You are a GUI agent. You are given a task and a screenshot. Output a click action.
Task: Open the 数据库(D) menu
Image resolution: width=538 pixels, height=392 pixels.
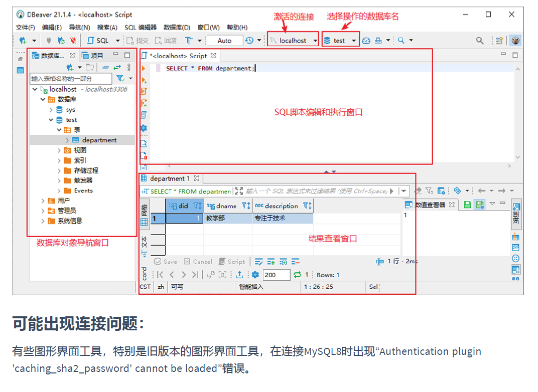(177, 28)
